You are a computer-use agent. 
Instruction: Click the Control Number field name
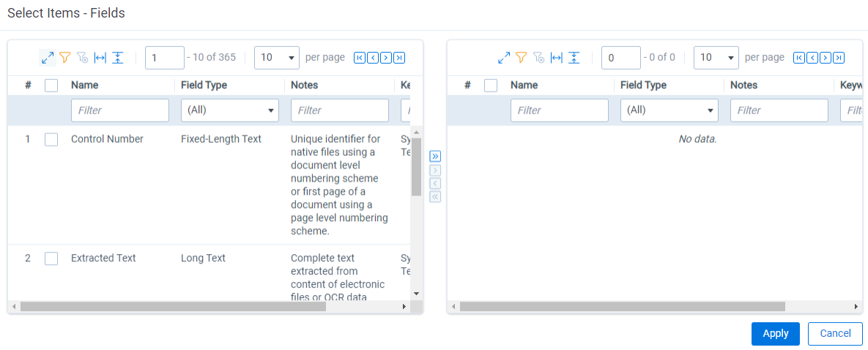coord(108,139)
